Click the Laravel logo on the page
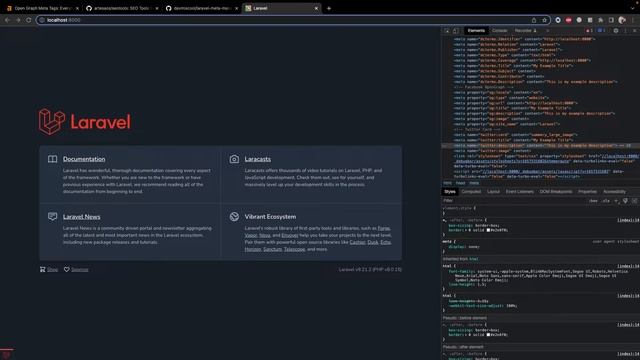This screenshot has height=360, width=640. (85, 121)
